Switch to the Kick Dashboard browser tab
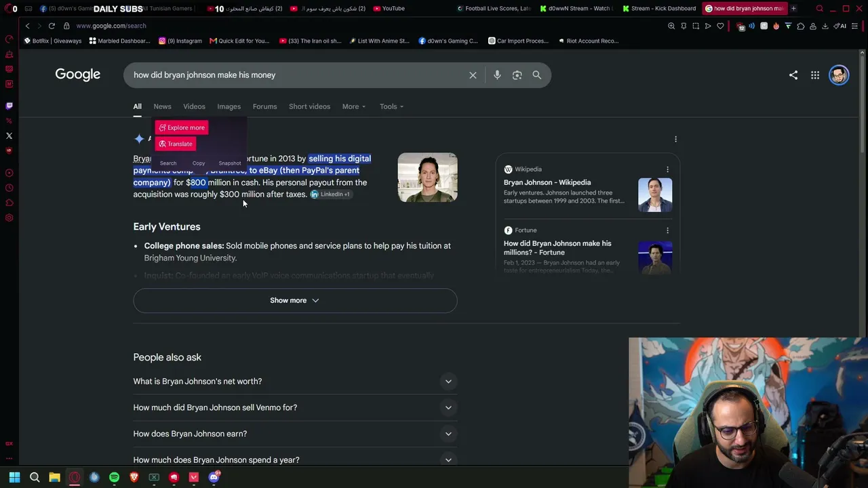The width and height of the screenshot is (868, 488). coord(659,8)
